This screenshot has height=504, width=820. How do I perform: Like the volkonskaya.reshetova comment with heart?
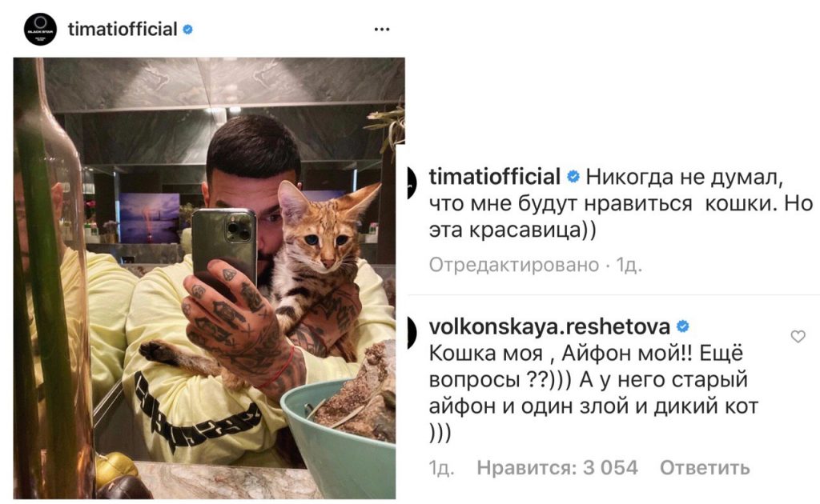click(x=798, y=336)
